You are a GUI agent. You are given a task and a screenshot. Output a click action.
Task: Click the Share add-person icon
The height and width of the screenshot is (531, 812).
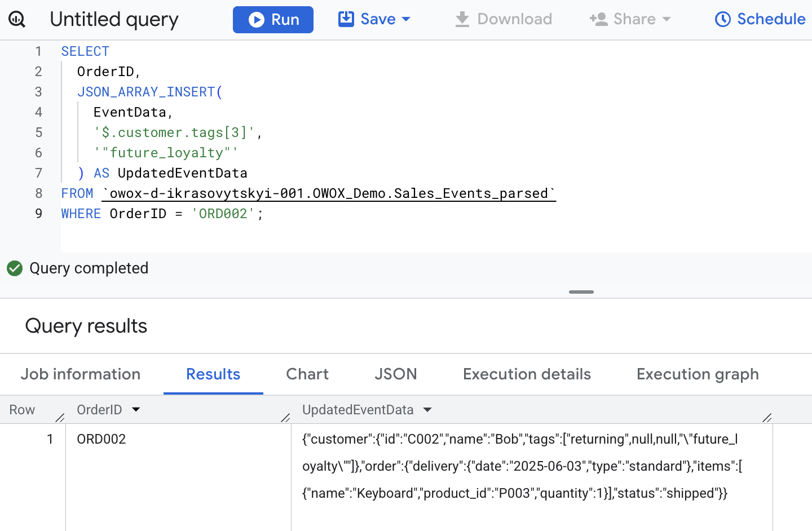[x=598, y=19]
